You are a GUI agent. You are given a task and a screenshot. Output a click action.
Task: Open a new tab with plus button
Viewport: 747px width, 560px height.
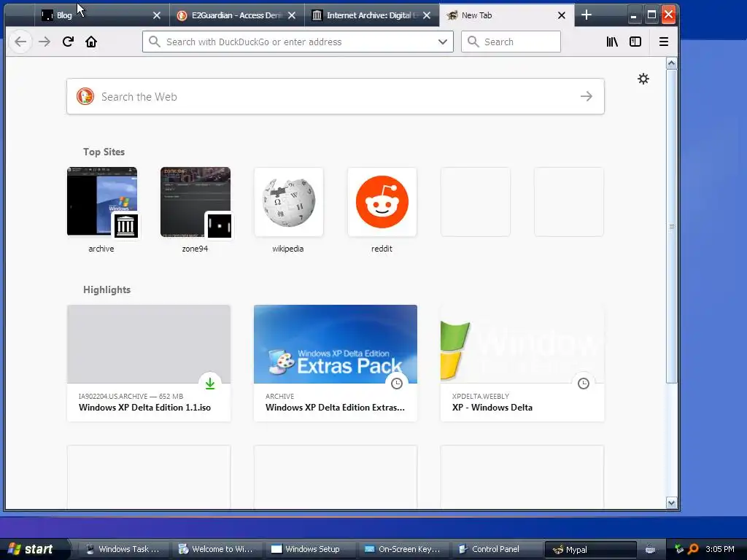coord(587,15)
